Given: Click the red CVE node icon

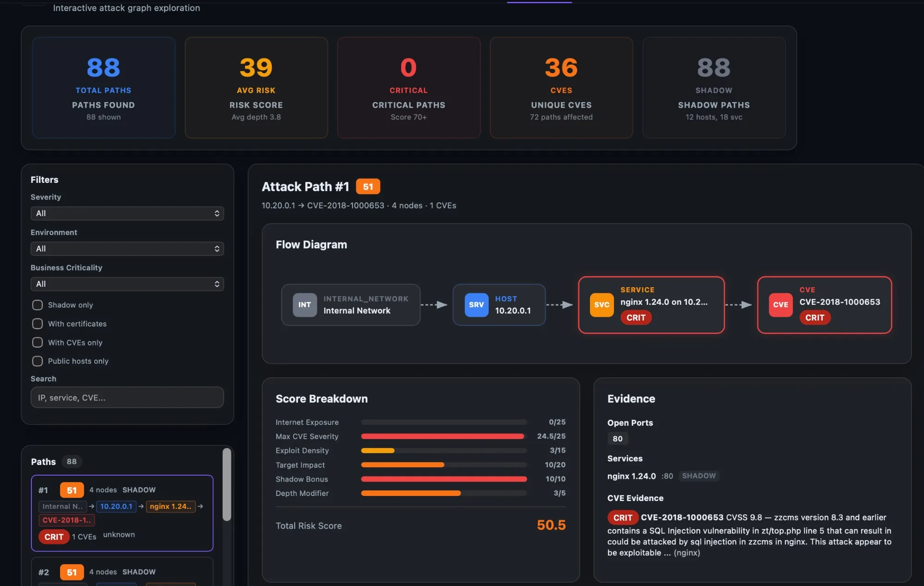Looking at the screenshot, I should pos(781,305).
